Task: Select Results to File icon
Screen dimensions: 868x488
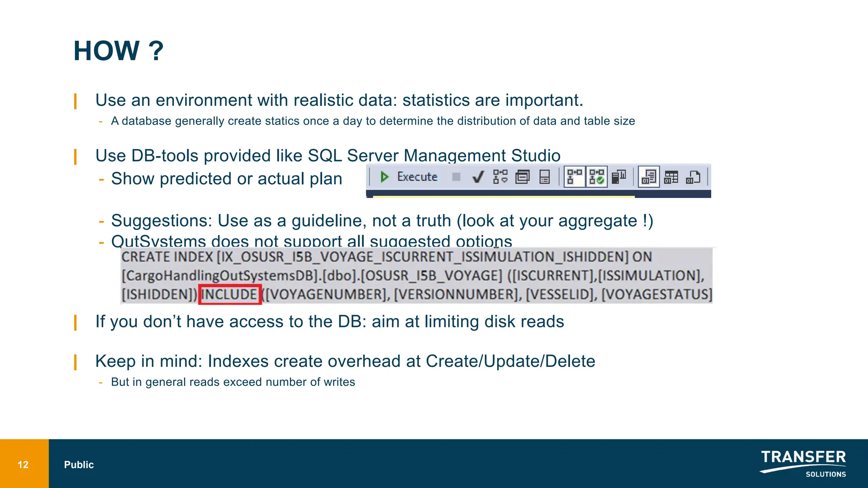Action: [x=693, y=177]
